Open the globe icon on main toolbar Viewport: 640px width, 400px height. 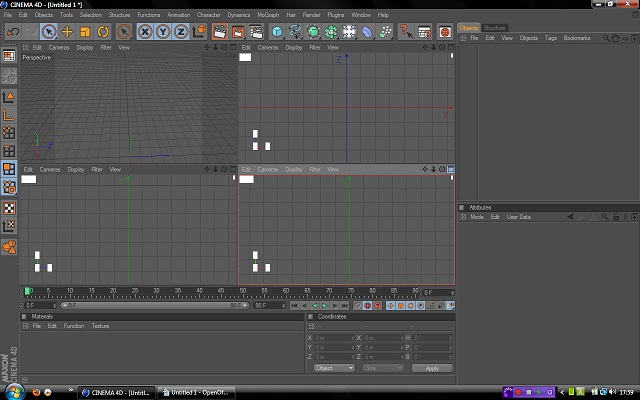pyautogui.click(x=445, y=31)
